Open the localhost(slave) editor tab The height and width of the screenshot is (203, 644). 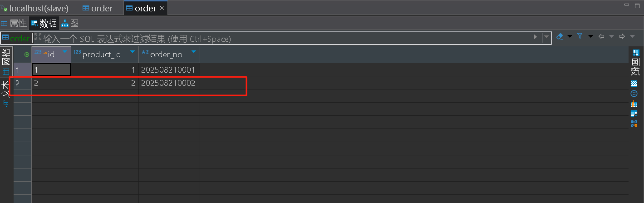(35, 8)
